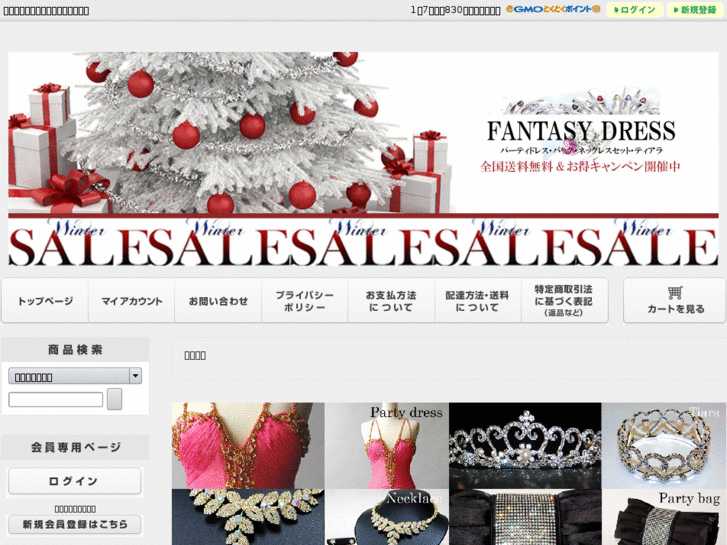Open the お問い合わせ menu item
727x545 pixels.
(x=218, y=301)
